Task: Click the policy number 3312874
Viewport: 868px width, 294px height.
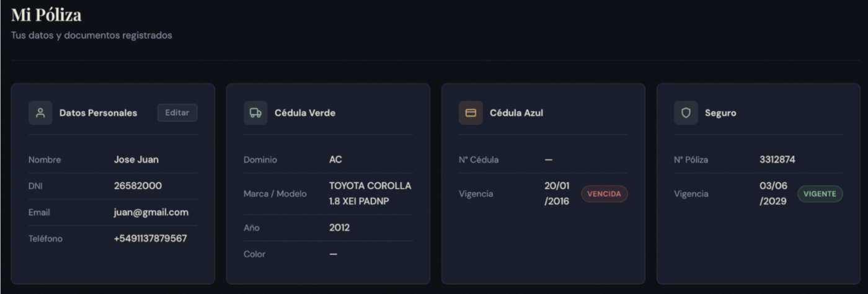Action: 777,159
